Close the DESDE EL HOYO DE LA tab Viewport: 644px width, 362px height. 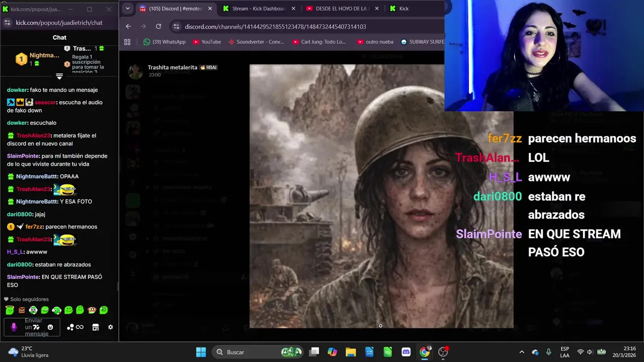376,9
